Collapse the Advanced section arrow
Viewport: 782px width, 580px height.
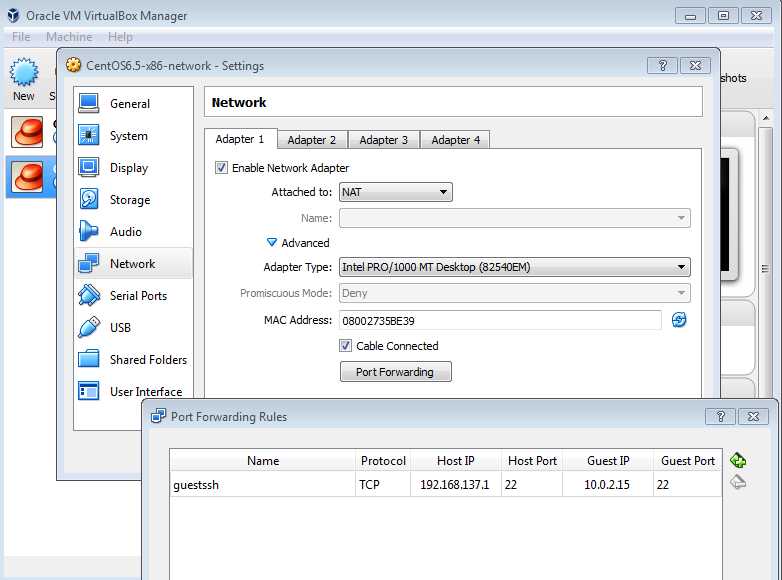click(271, 242)
